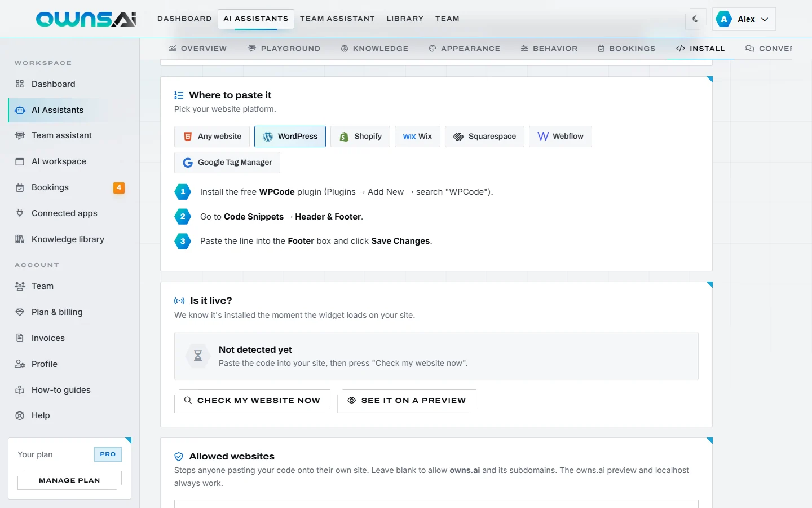
Task: Click the How-to guides icon
Action: point(20,390)
